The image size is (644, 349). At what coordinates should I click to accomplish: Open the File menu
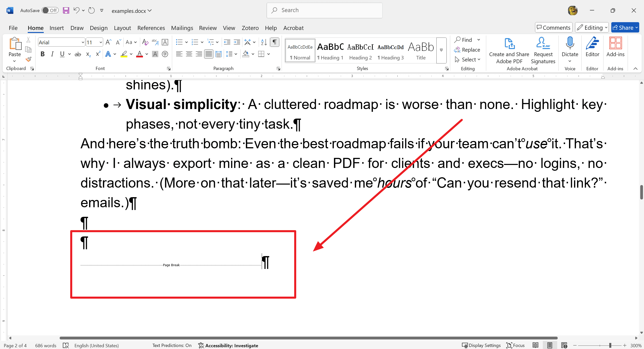pos(13,28)
